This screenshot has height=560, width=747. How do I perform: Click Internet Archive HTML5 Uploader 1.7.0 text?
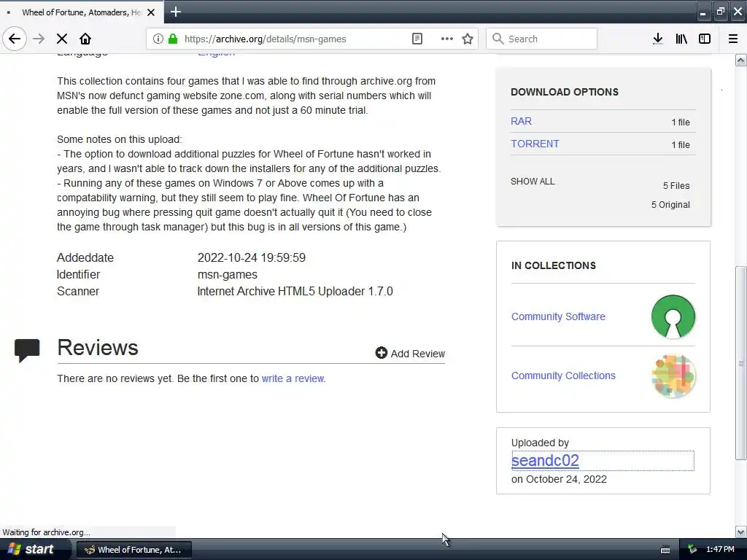(x=295, y=291)
